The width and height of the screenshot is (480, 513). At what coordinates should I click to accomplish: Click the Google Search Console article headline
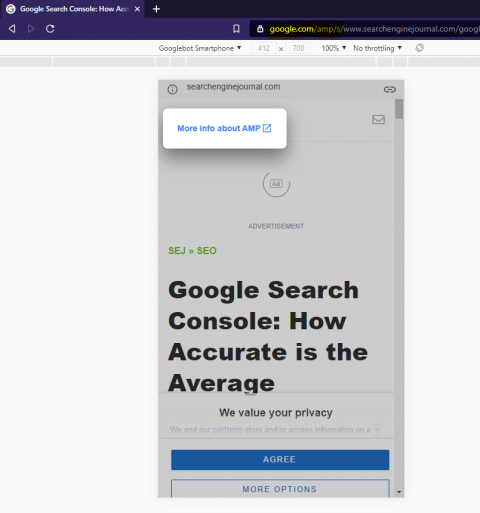[x=268, y=336]
